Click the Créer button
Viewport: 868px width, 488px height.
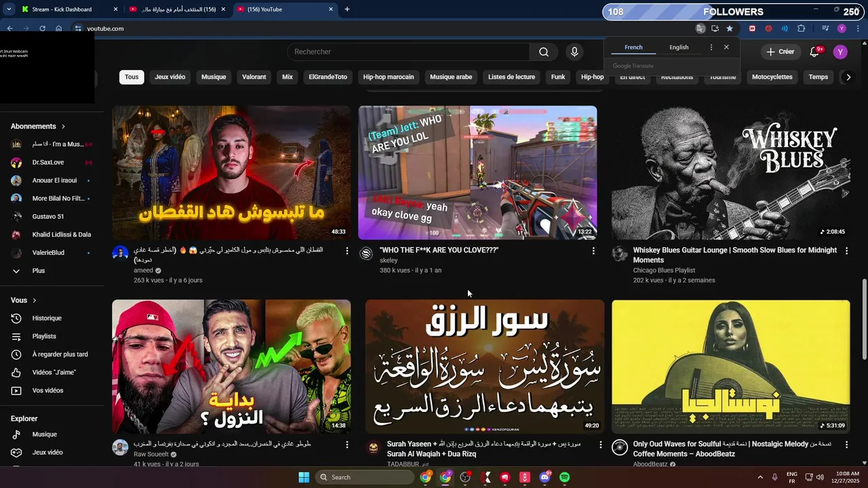point(780,52)
